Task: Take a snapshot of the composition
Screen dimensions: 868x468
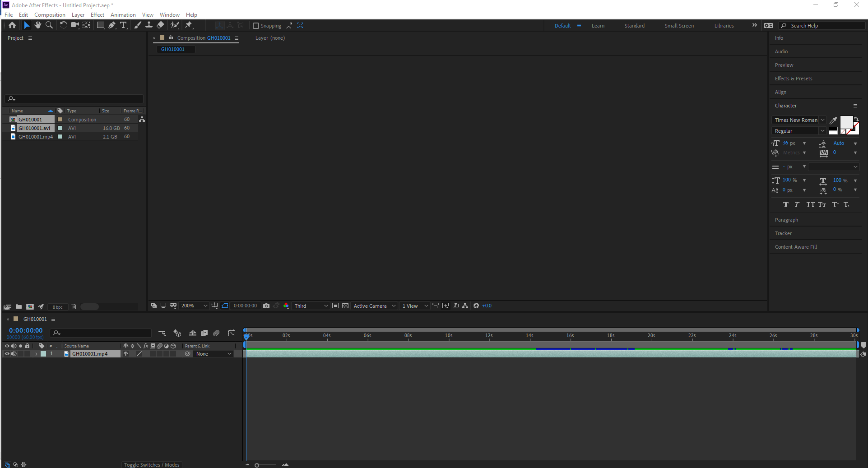Action: point(266,306)
